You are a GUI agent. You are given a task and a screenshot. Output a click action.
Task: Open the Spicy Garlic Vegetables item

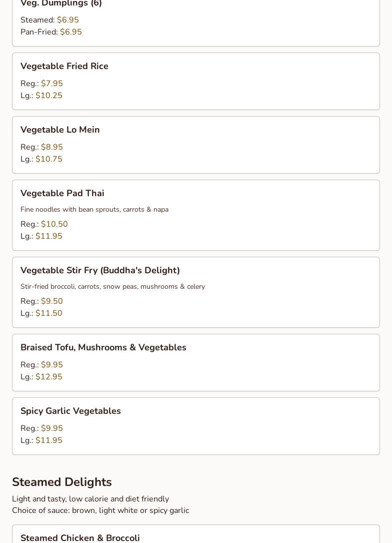pos(70,411)
